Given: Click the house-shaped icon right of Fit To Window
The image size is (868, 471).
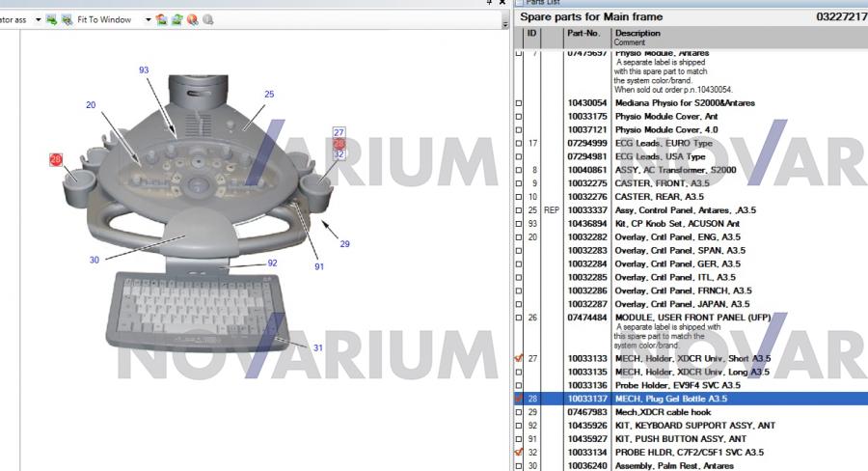Looking at the screenshot, I should pos(161,19).
